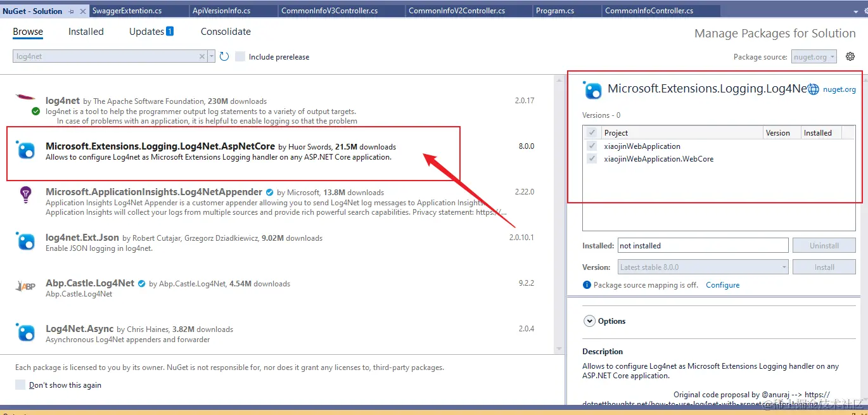Image resolution: width=868 pixels, height=415 pixels.
Task: Click the verified badge next to Microsoft.ApplicationInsights.Log4NetAppender
Action: [269, 192]
